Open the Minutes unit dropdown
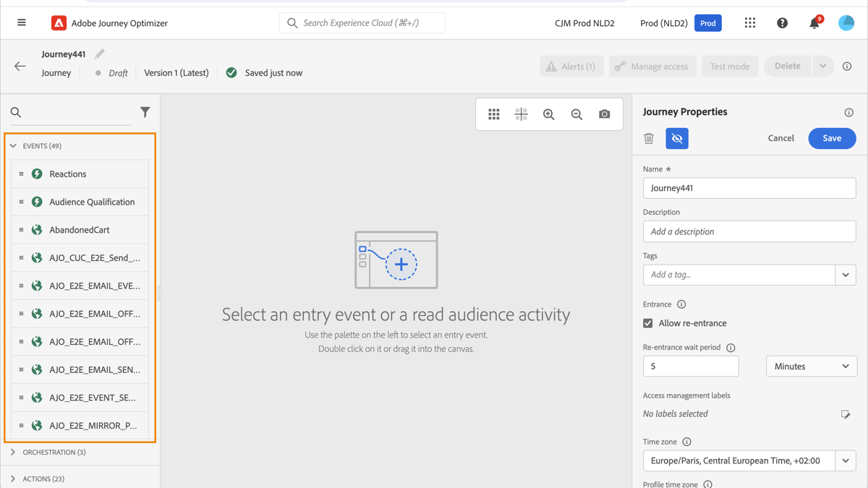Viewport: 868px width, 488px height. 811,366
